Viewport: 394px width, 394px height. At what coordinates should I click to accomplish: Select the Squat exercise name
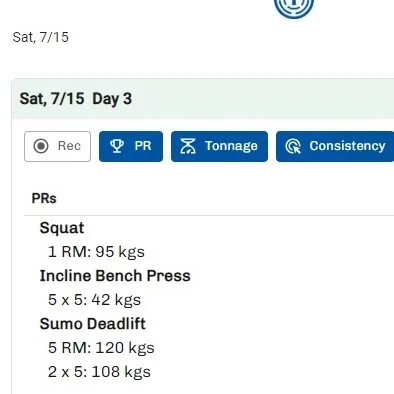click(x=62, y=228)
